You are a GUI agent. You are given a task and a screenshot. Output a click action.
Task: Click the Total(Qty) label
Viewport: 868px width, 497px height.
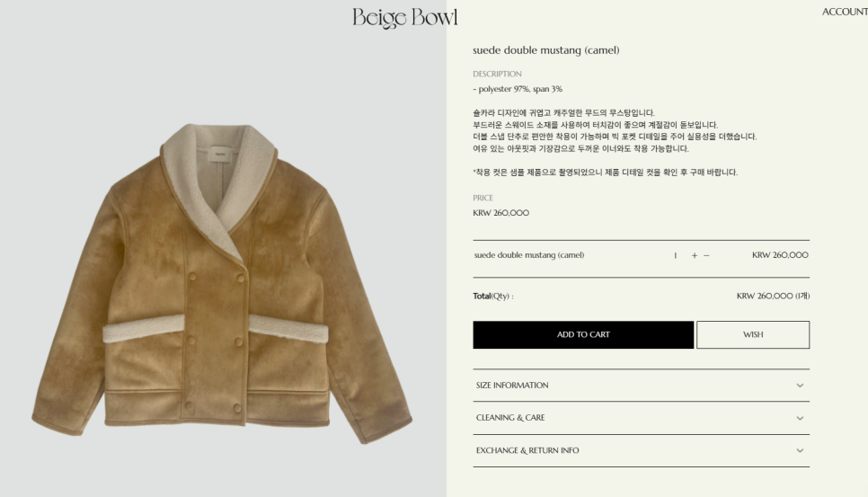pyautogui.click(x=492, y=296)
